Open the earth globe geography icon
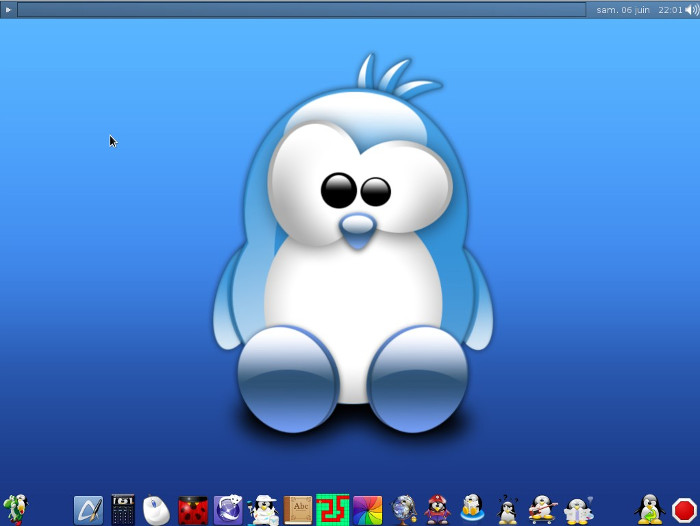 point(403,510)
